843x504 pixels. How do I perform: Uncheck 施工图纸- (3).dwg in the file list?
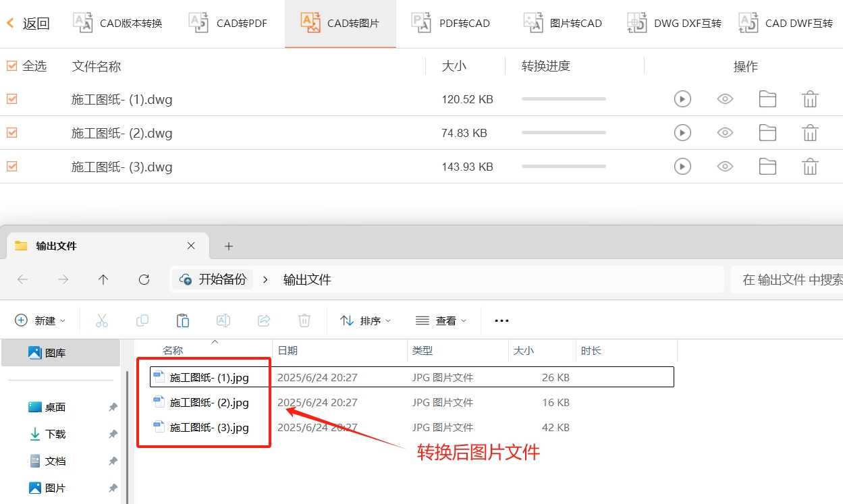[x=11, y=166]
